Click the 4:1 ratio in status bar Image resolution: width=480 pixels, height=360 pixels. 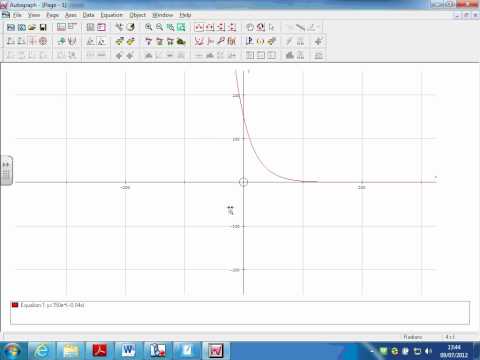(450, 337)
